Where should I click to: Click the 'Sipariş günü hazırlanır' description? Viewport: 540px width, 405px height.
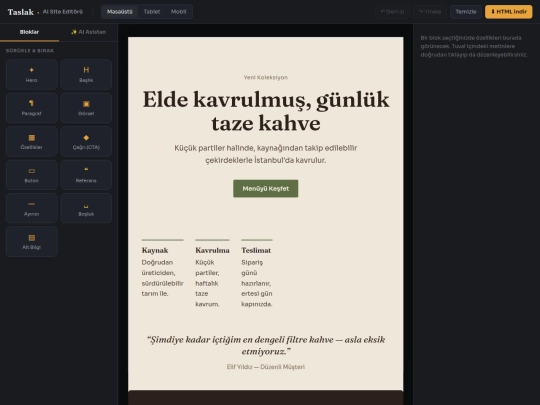point(257,283)
